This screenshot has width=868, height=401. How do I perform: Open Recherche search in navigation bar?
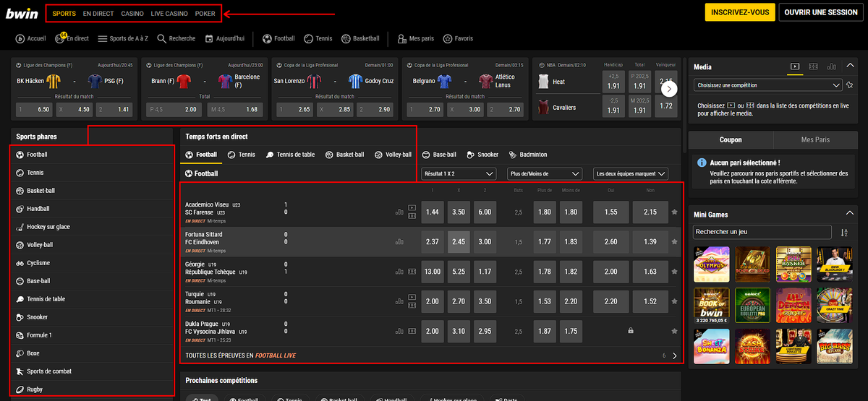coord(176,38)
